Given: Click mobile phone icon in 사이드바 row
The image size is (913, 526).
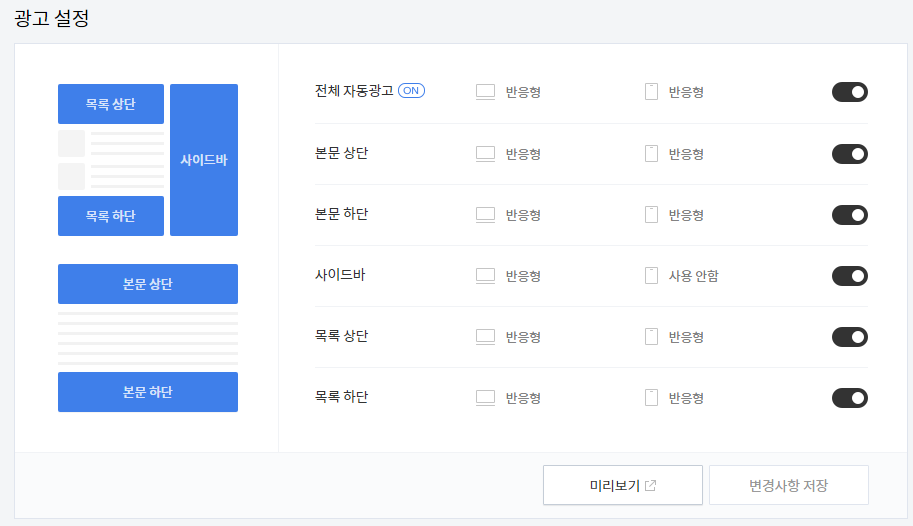Looking at the screenshot, I should click(652, 276).
